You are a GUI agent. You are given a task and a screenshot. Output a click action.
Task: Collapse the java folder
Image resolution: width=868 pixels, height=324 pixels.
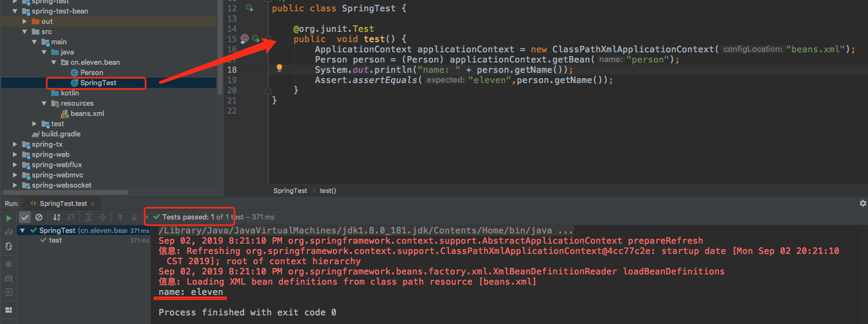point(44,52)
